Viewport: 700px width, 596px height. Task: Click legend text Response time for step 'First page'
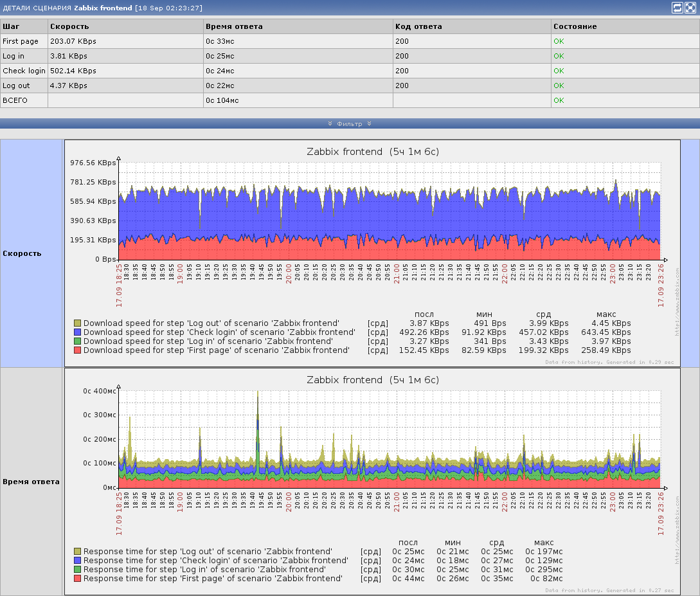point(213,578)
